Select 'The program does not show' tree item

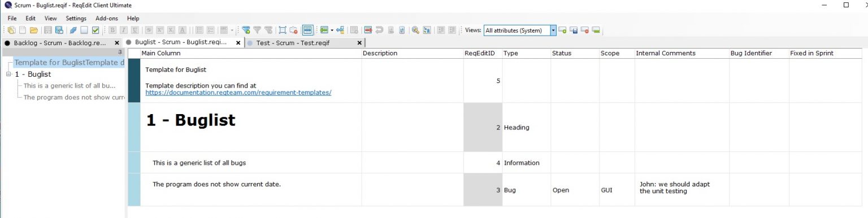74,97
